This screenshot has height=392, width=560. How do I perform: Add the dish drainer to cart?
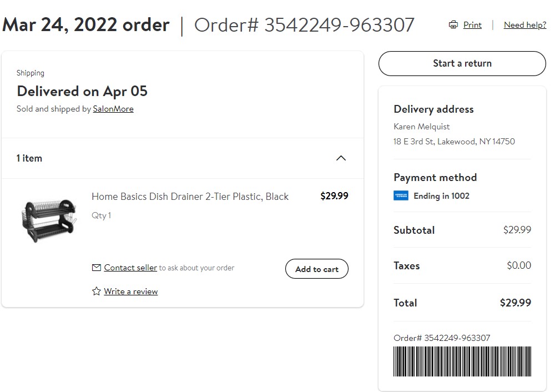click(317, 269)
